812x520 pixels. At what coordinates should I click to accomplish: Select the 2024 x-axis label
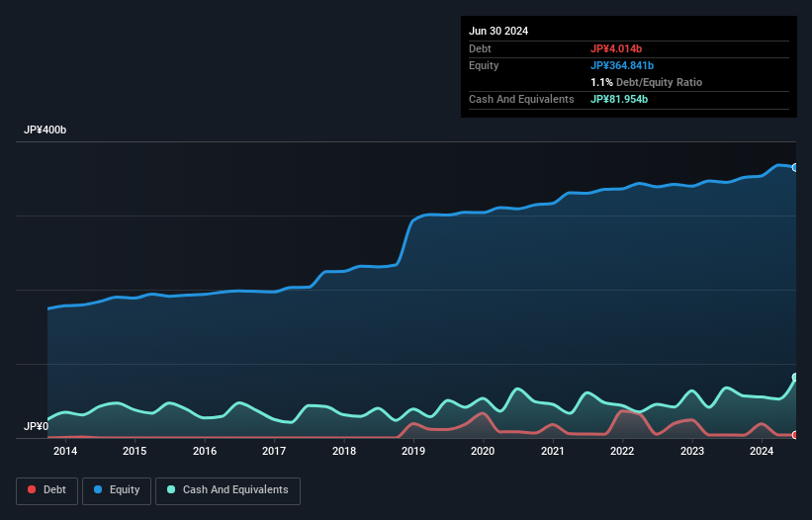(x=762, y=452)
